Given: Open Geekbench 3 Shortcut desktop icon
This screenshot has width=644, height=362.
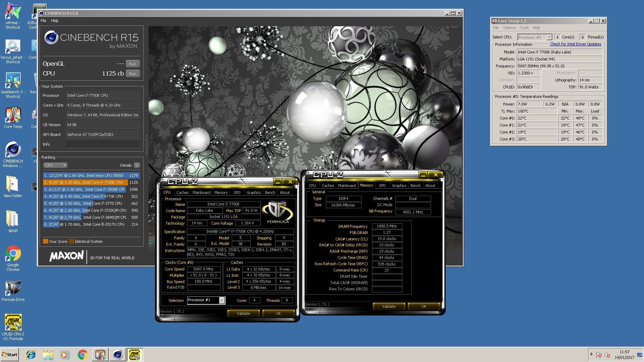Looking at the screenshot, I should [13, 85].
